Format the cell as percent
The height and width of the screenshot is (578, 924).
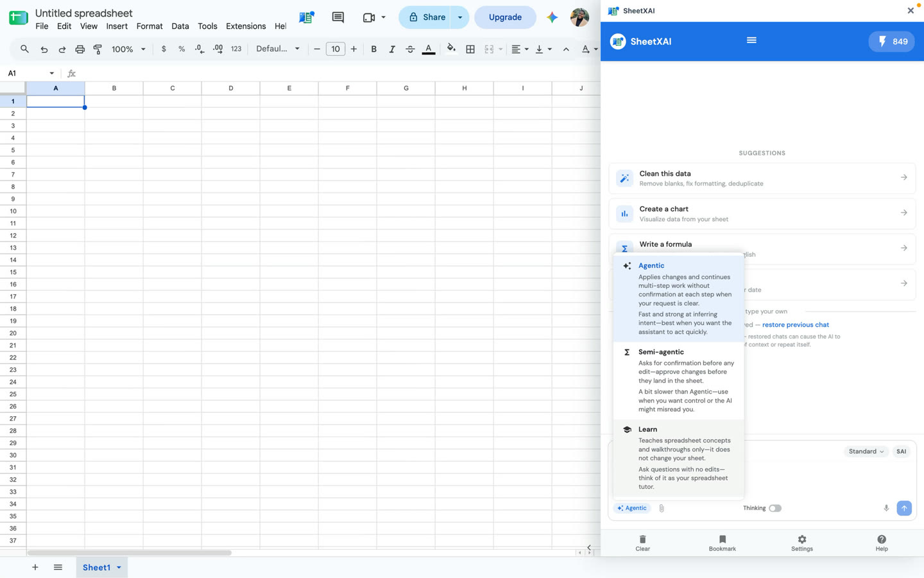[x=182, y=49]
